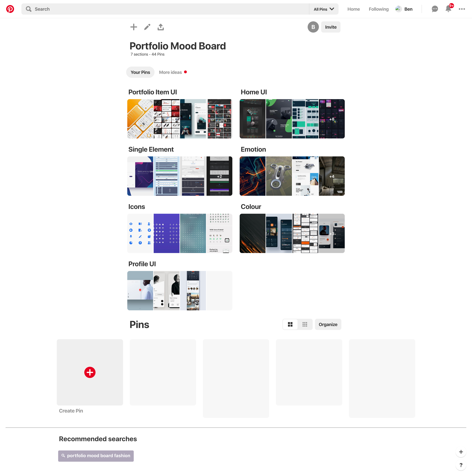
Task: Switch to compact small grid view
Action: (305, 324)
